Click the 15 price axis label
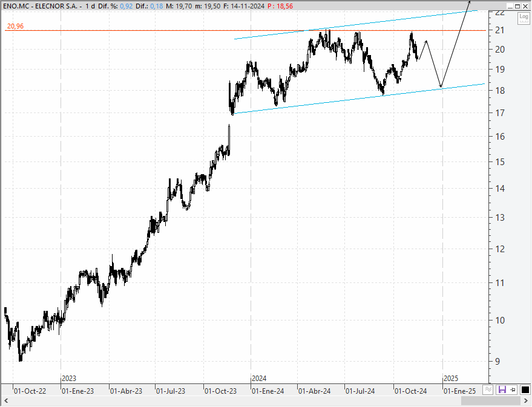Screen dimensions: 532x407 500,161
